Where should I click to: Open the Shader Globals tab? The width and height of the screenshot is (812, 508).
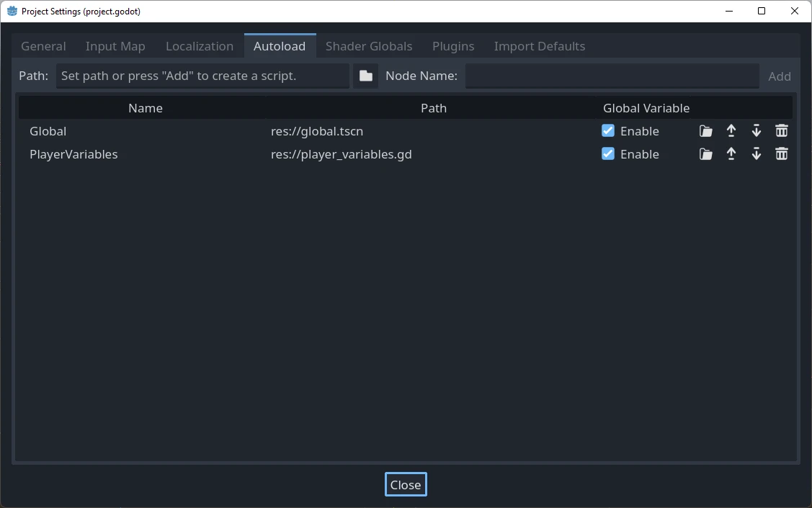click(369, 45)
